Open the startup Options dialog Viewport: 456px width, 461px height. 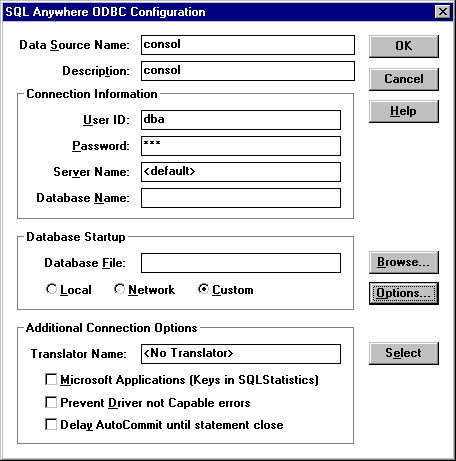(404, 293)
